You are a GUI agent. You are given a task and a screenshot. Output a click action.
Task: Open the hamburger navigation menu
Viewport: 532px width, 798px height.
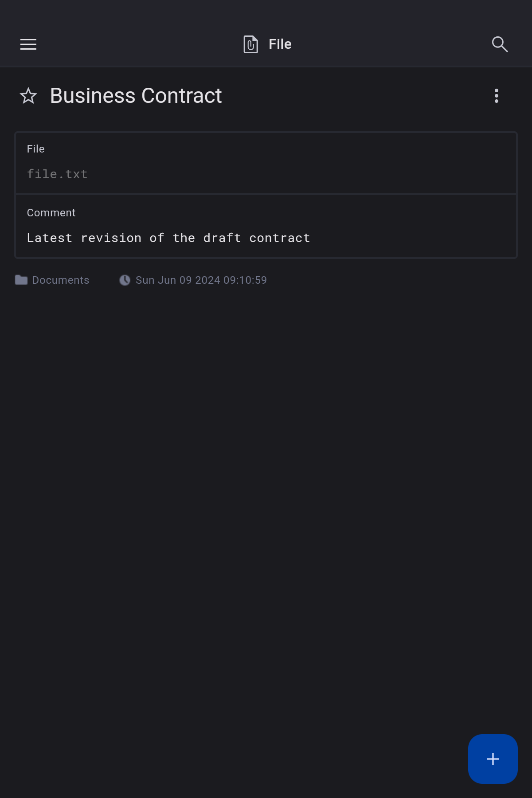coord(28,44)
